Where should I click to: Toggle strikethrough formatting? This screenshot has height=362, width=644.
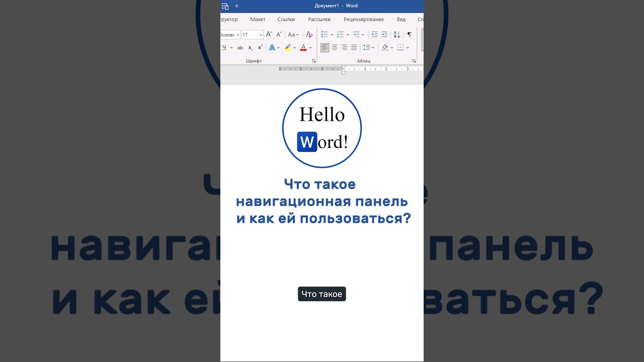coord(240,47)
